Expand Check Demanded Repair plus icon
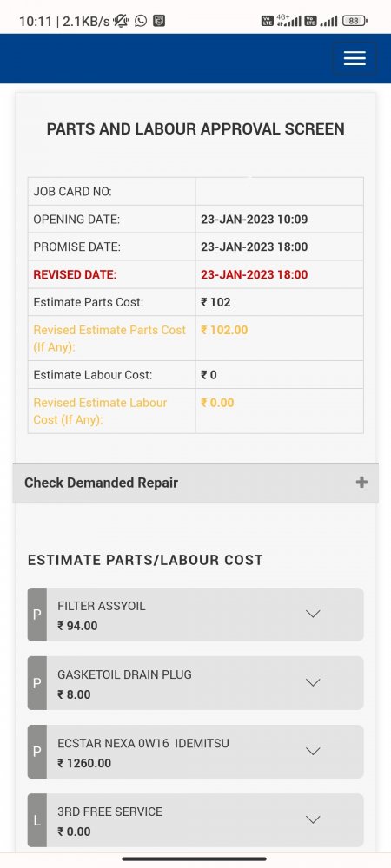The height and width of the screenshot is (868, 391). [361, 482]
